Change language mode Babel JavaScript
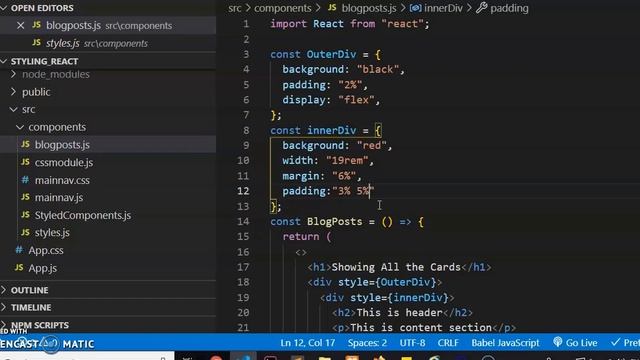This screenshot has width=640, height=360. pos(505,343)
